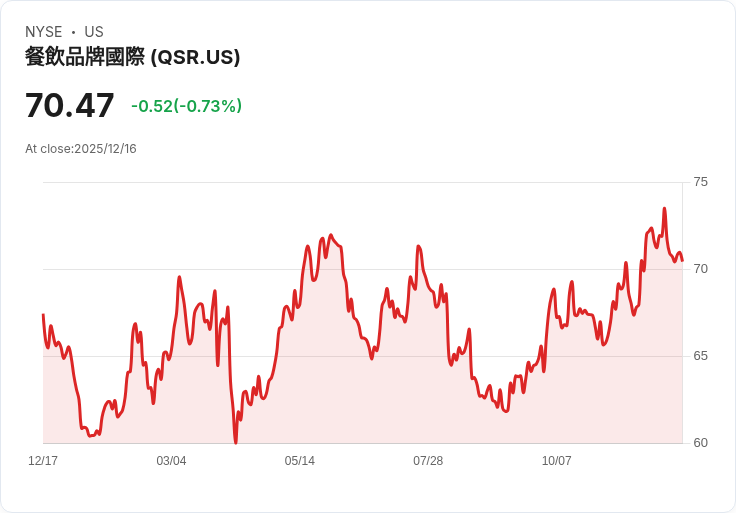Click the NYSE exchange label
Screen dimensions: 736x513
[x=44, y=32]
